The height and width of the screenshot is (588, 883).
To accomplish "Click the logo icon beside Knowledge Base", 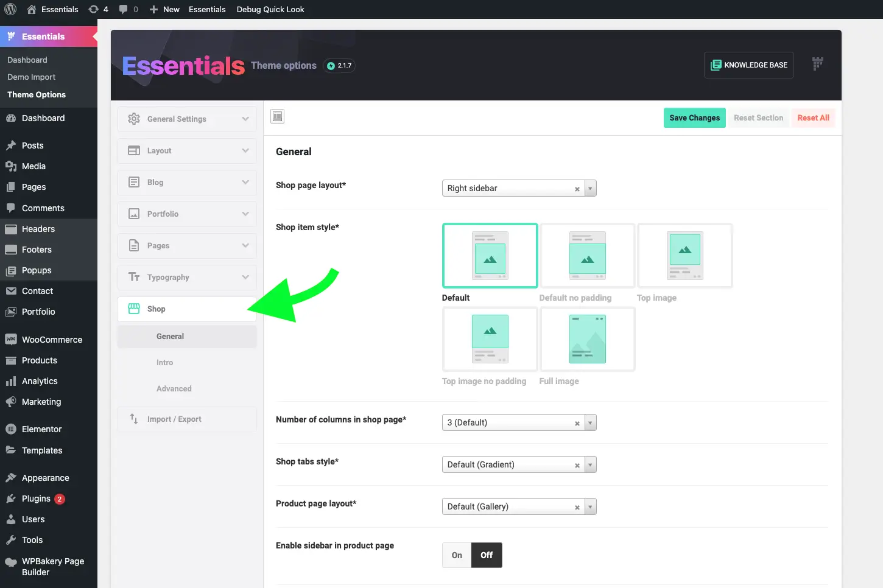I will [x=818, y=64].
